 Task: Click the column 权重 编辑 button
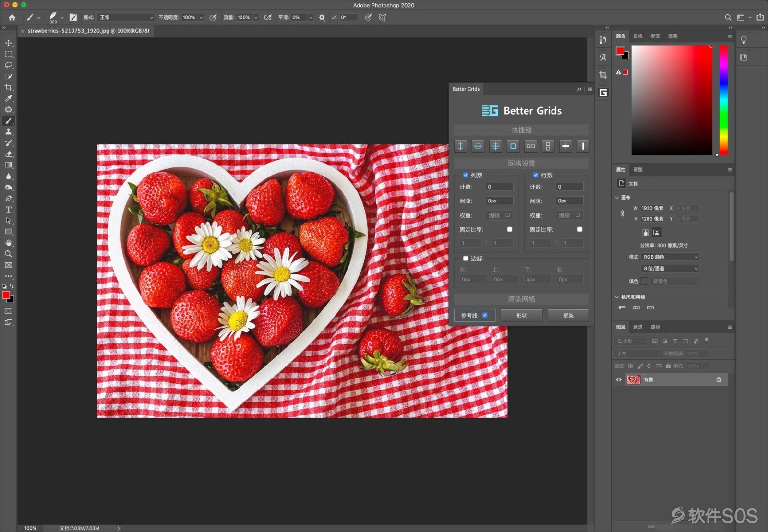[500, 215]
